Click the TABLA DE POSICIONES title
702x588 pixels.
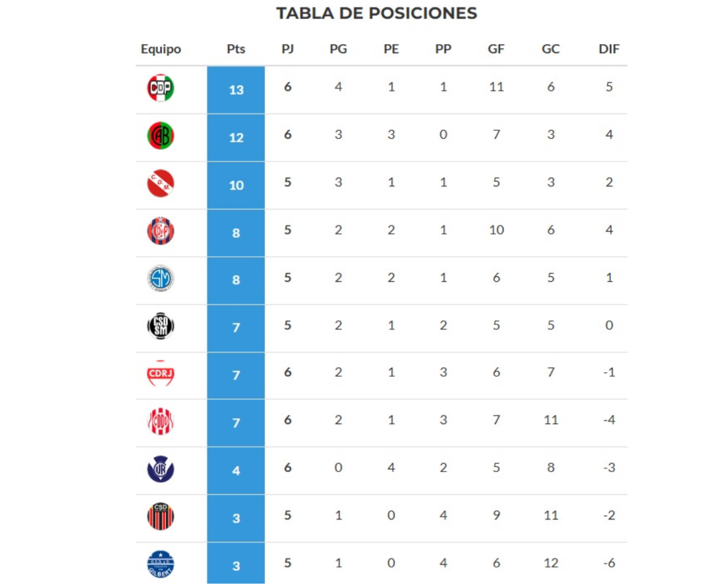point(376,13)
